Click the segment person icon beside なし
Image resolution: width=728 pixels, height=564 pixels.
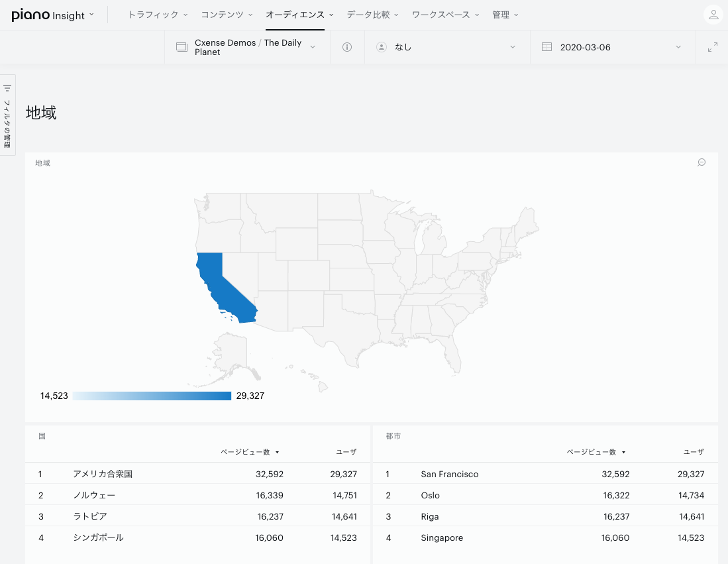coord(381,47)
